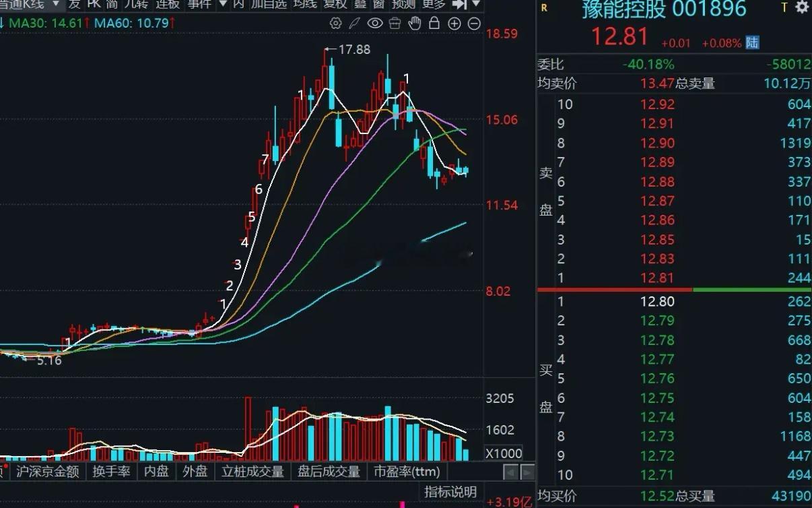This screenshot has height=508, width=812.
Task: Select the drawing pen tool
Action: (x=355, y=22)
